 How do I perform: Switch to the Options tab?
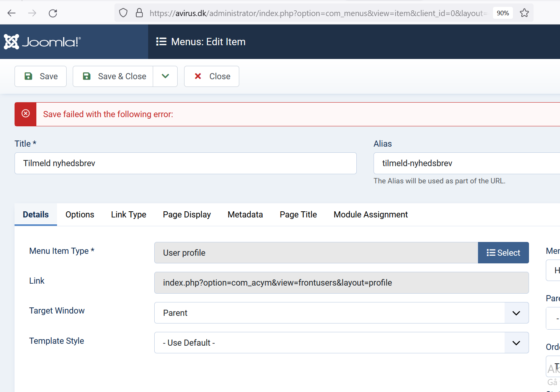80,214
